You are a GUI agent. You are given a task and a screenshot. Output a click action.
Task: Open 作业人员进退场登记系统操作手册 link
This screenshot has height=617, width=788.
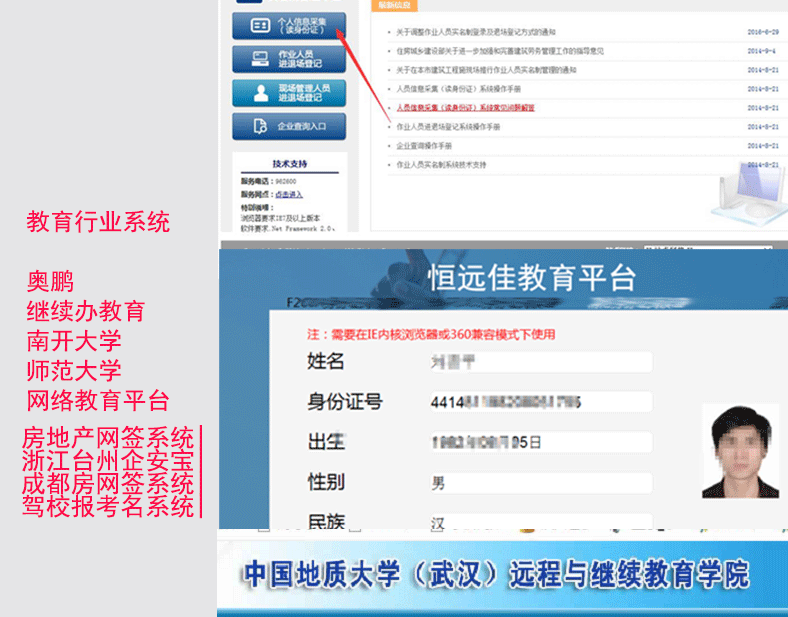(x=448, y=127)
